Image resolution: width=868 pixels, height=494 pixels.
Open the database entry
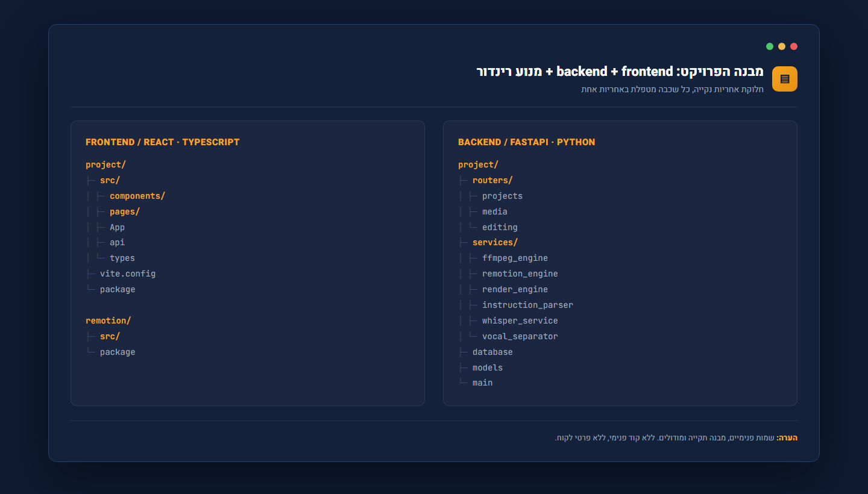[x=492, y=352]
